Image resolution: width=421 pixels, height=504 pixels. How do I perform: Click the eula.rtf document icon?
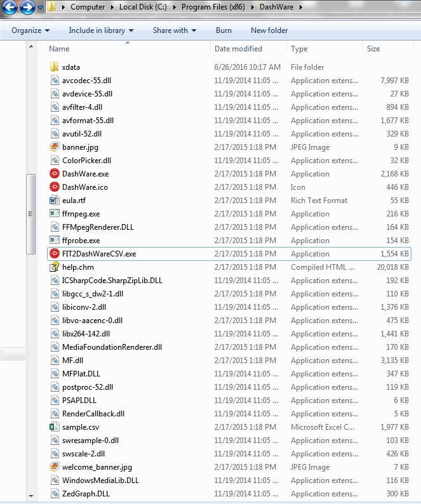tap(55, 200)
